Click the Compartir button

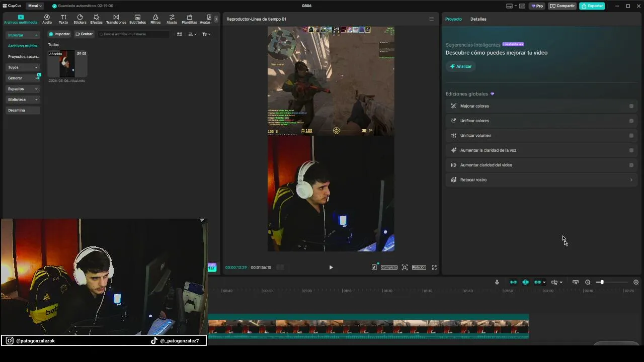562,6
